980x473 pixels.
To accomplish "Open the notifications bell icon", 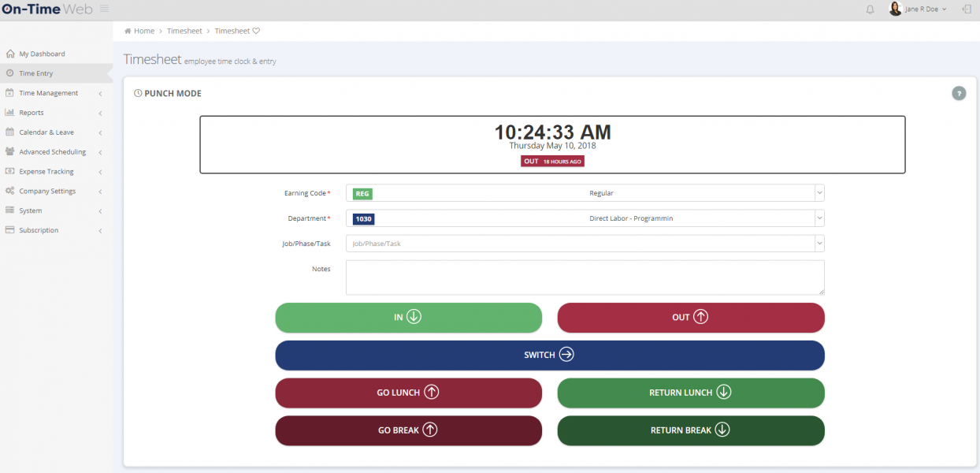I will click(870, 9).
